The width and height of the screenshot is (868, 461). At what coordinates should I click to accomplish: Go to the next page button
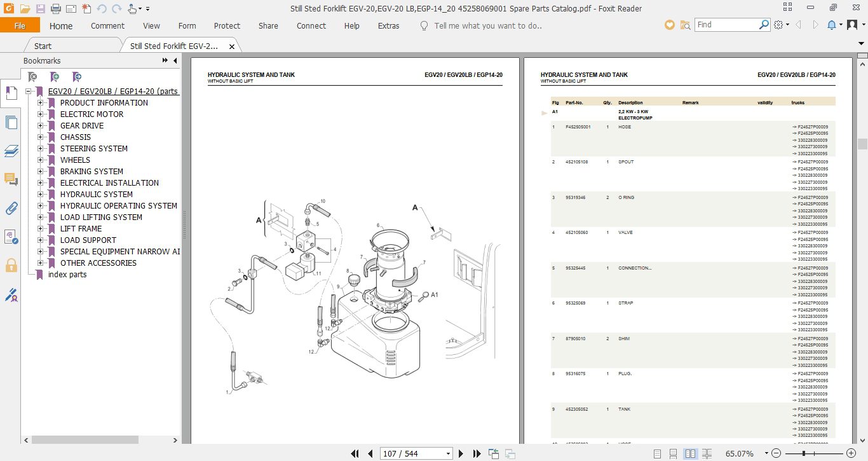pos(461,454)
